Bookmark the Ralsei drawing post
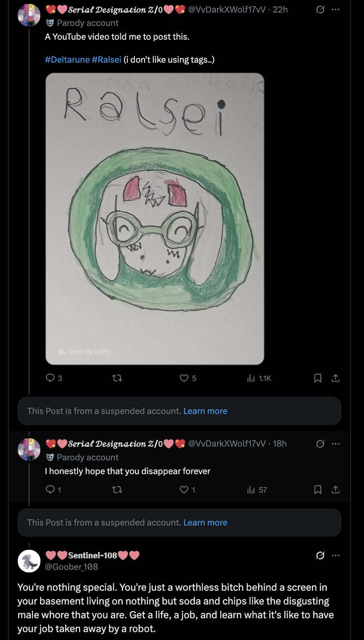364x640 pixels. [318, 378]
